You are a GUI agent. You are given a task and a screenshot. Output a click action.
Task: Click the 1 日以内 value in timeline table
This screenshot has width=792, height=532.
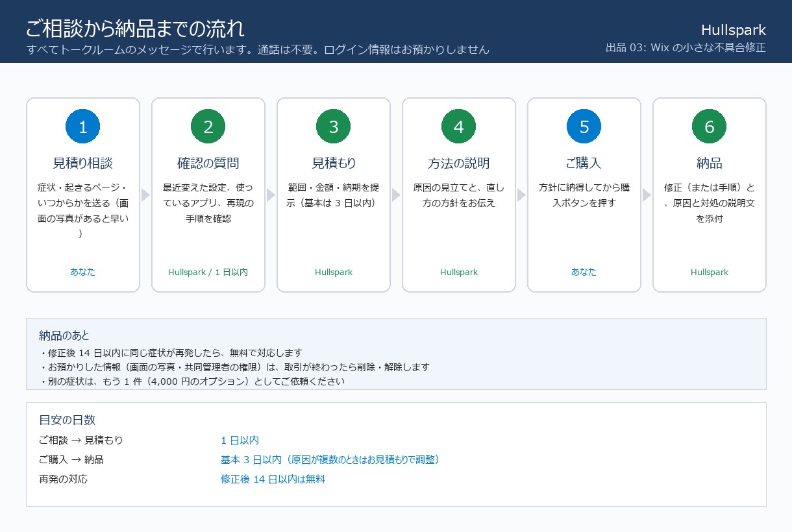[240, 441]
